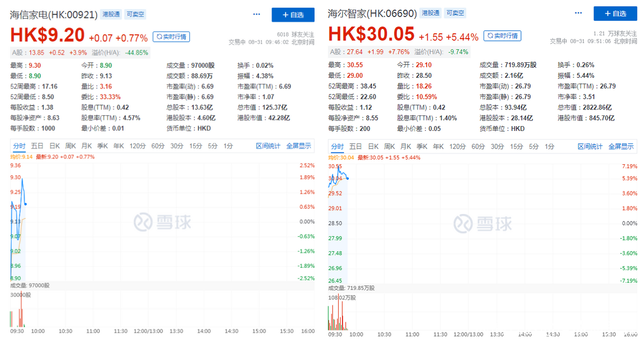Click 委比 value 33.33%
This screenshot has width=644, height=344.
tap(110, 97)
